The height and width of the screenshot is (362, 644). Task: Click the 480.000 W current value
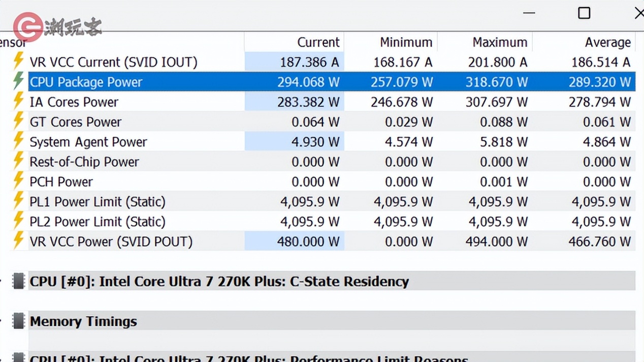click(308, 242)
